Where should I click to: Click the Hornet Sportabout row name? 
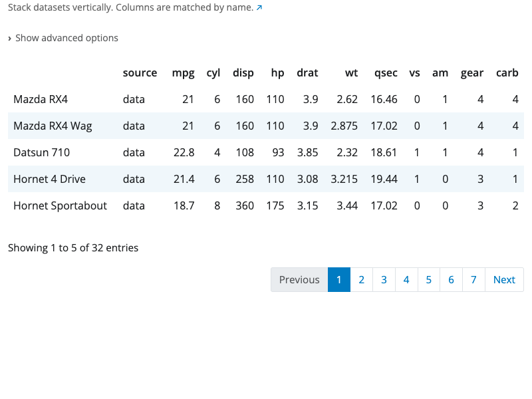click(60, 205)
